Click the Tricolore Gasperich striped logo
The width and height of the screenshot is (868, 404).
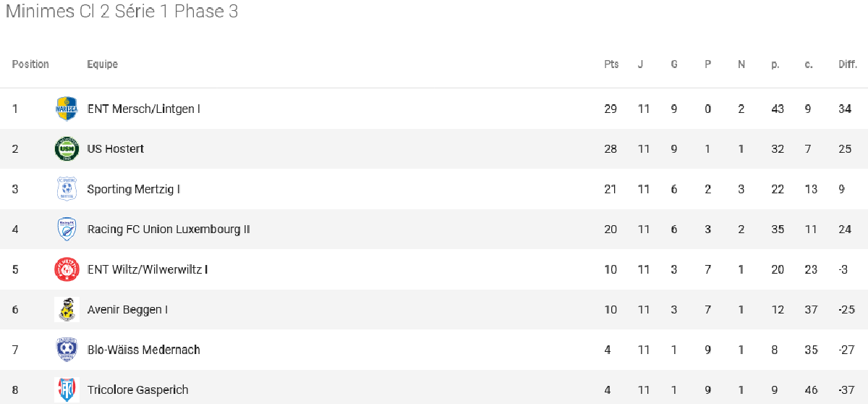coord(66,390)
